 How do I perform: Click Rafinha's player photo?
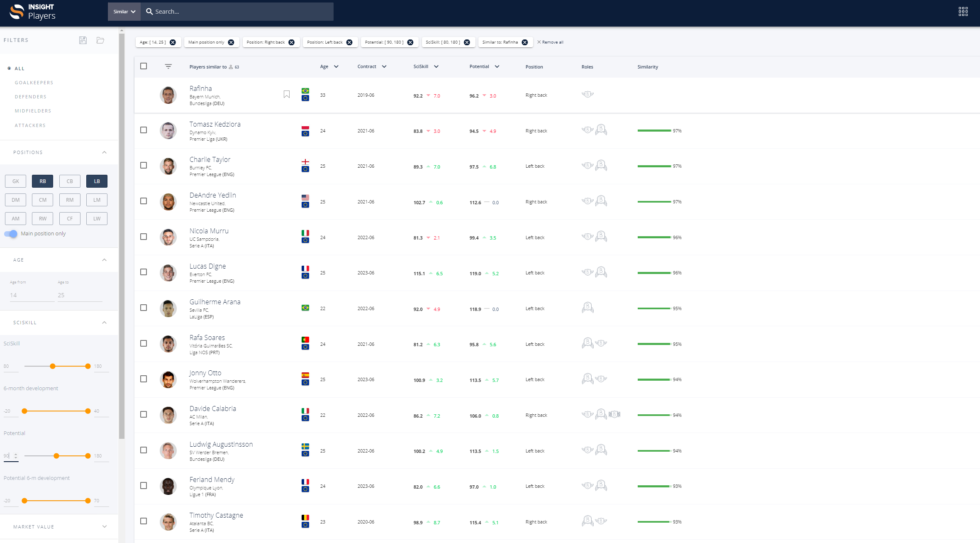[168, 95]
